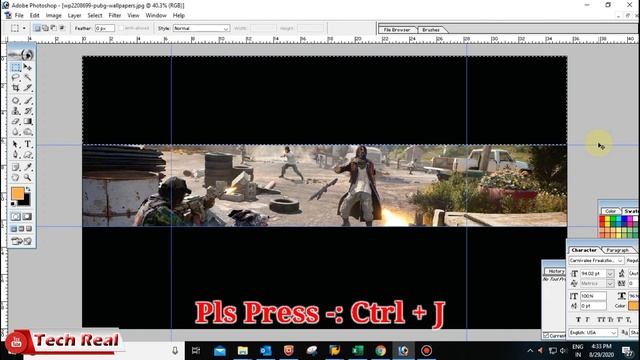Open the foreground orange color swatch
This screenshot has height=360, width=640.
point(18,193)
